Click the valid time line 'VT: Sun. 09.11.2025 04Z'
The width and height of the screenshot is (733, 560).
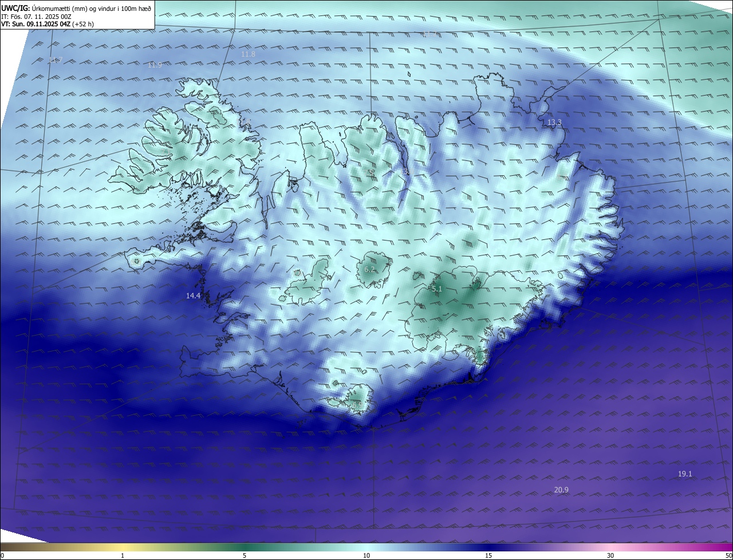click(x=36, y=24)
